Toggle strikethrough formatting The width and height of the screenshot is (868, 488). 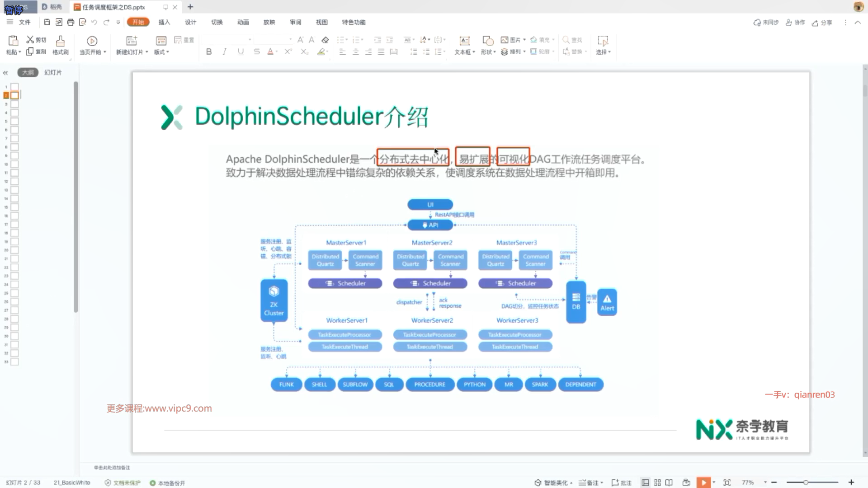coord(257,52)
